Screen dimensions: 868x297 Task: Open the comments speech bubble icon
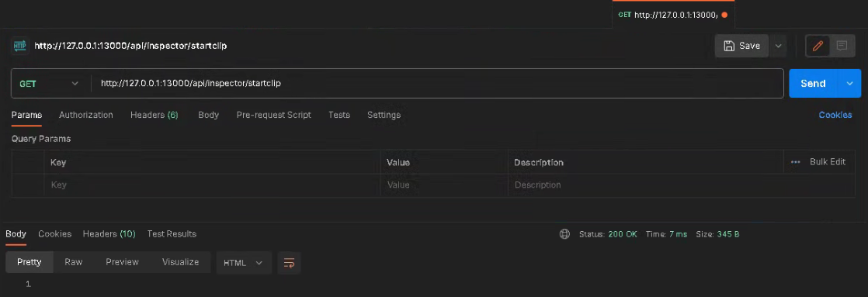click(x=842, y=46)
